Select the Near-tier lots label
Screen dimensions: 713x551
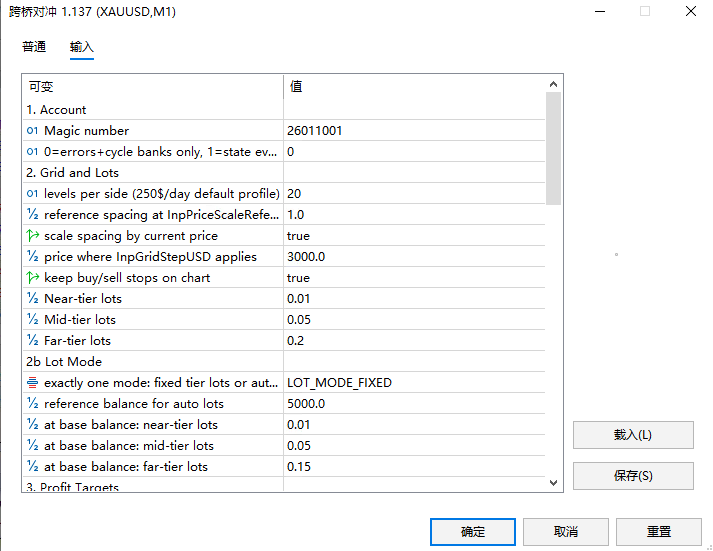(83, 298)
